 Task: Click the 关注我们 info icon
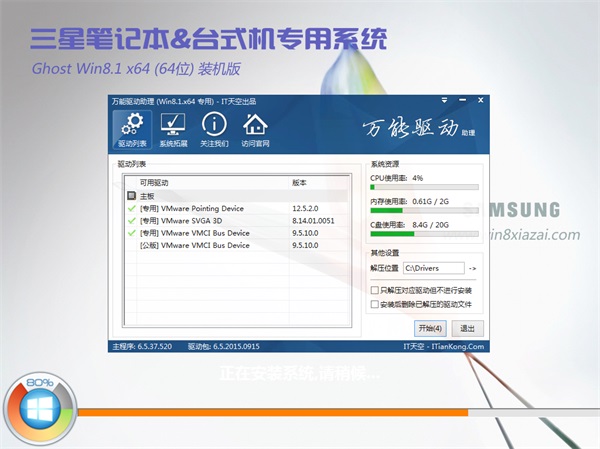[214, 130]
